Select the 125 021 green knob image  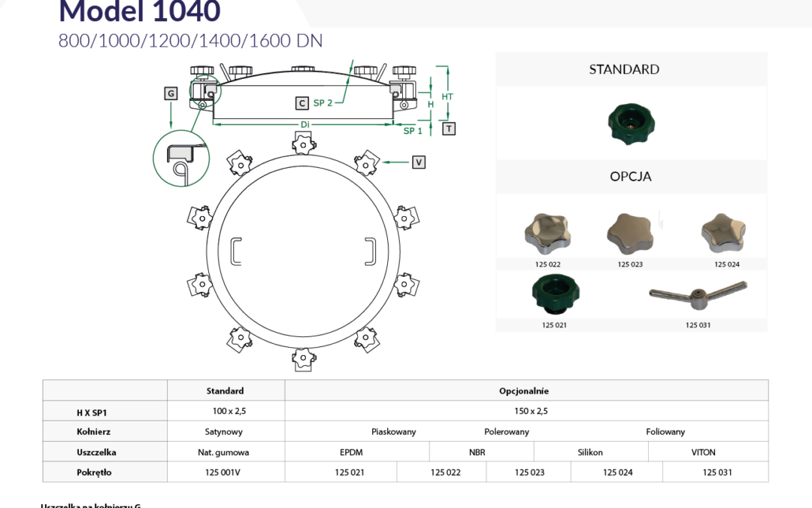[x=555, y=294]
